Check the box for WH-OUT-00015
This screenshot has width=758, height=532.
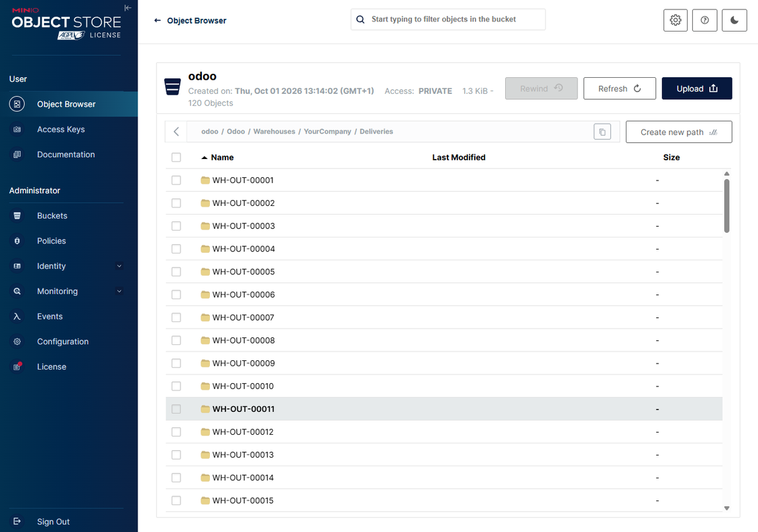(x=176, y=500)
